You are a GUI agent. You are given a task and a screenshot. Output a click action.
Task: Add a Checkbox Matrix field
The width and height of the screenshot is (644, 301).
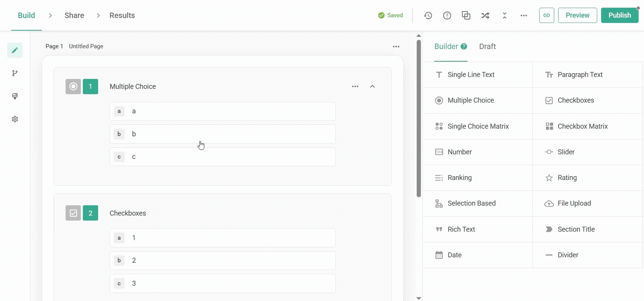(588, 126)
